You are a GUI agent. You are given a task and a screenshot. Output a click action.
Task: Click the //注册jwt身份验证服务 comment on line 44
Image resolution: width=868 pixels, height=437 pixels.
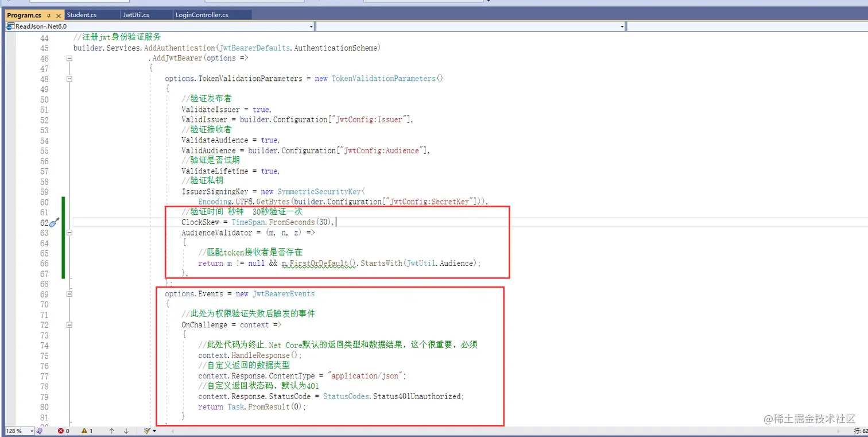[x=117, y=37]
